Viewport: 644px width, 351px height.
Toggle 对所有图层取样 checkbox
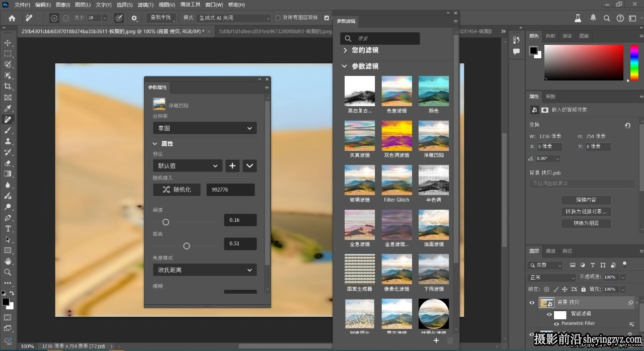(x=278, y=18)
